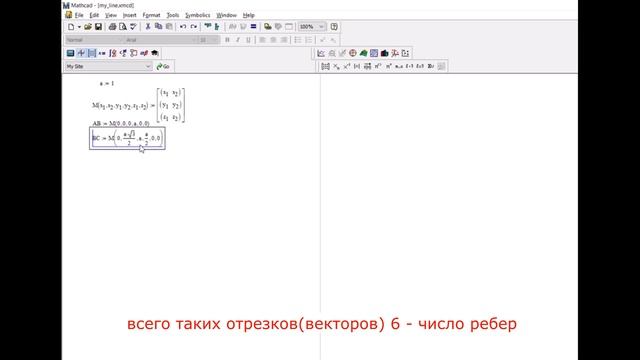
Task: Align regions across using the toolbar icon
Action: 208,27
